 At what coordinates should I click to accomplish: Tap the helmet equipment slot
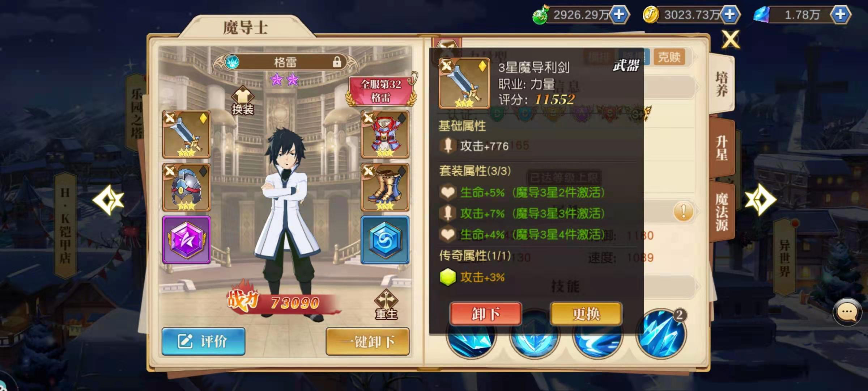click(186, 187)
